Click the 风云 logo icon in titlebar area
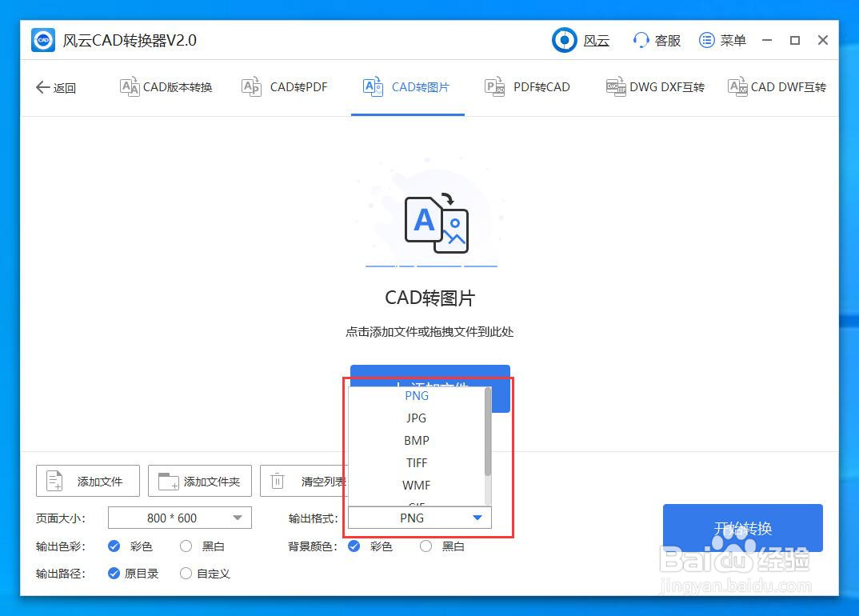 coord(565,39)
